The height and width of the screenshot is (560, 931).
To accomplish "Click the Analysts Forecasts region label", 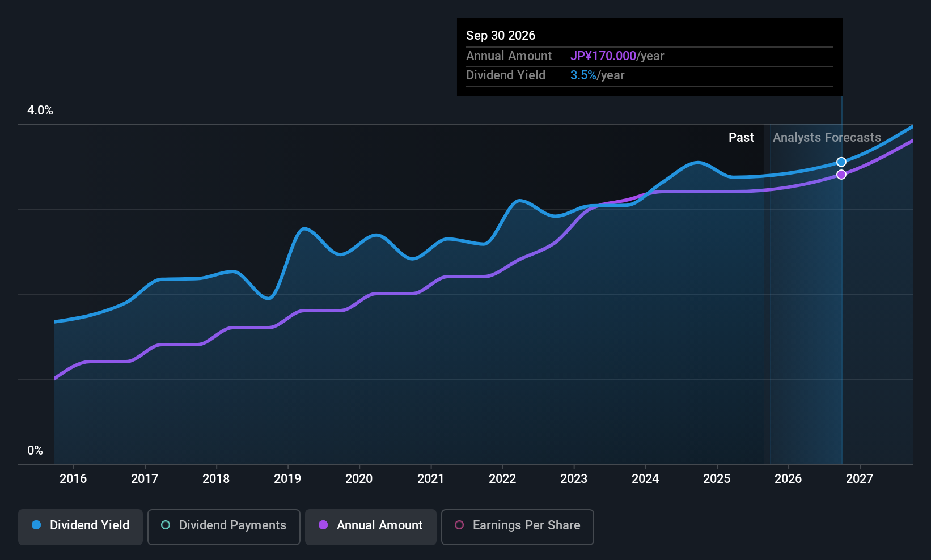I will pyautogui.click(x=827, y=138).
